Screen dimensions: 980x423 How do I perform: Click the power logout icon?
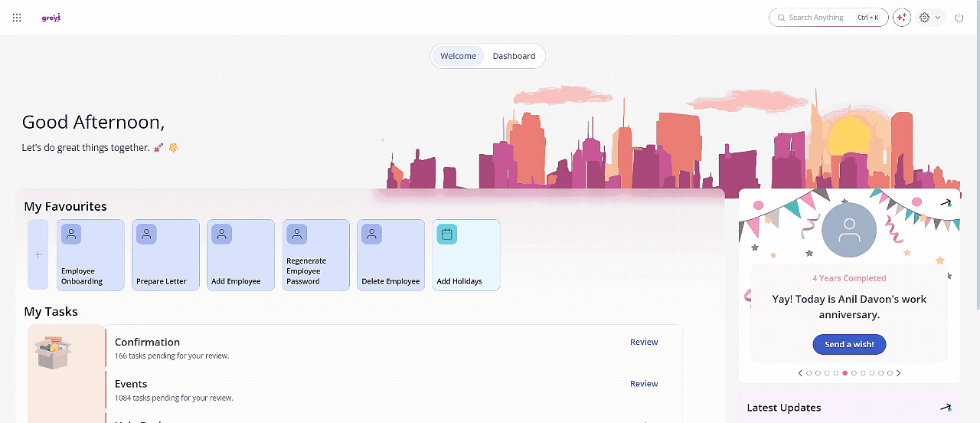959,18
